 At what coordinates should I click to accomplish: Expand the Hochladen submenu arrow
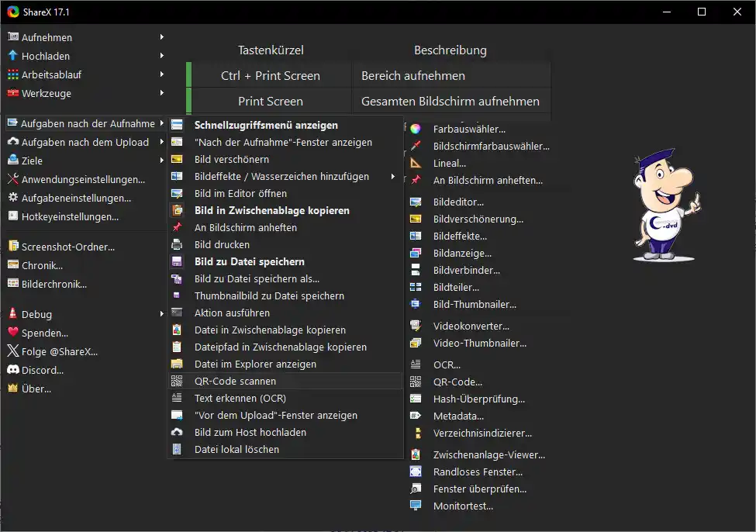[x=162, y=56]
